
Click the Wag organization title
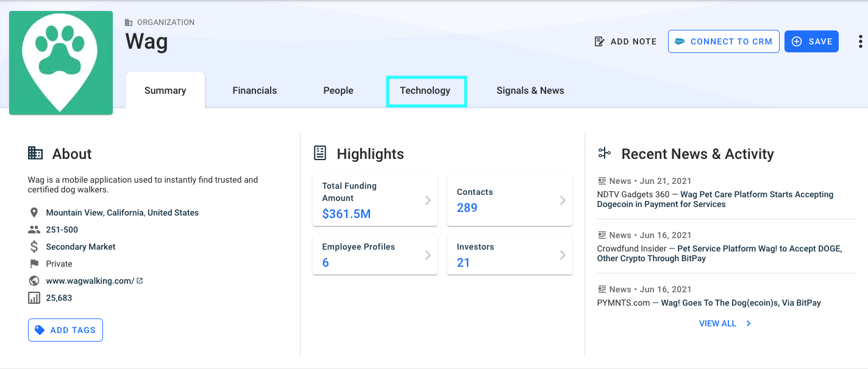tap(146, 41)
